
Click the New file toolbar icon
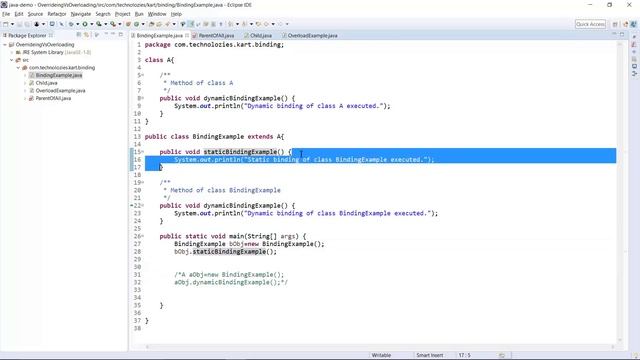[x=6, y=24]
